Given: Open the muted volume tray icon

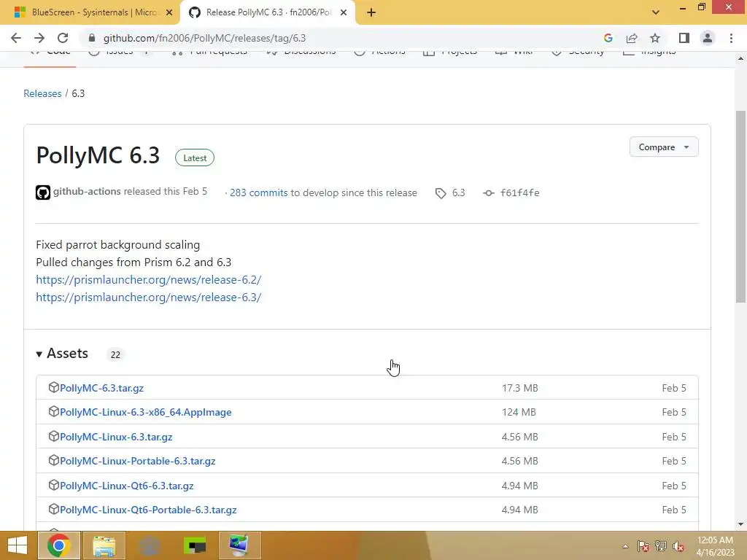Looking at the screenshot, I should pos(678,546).
